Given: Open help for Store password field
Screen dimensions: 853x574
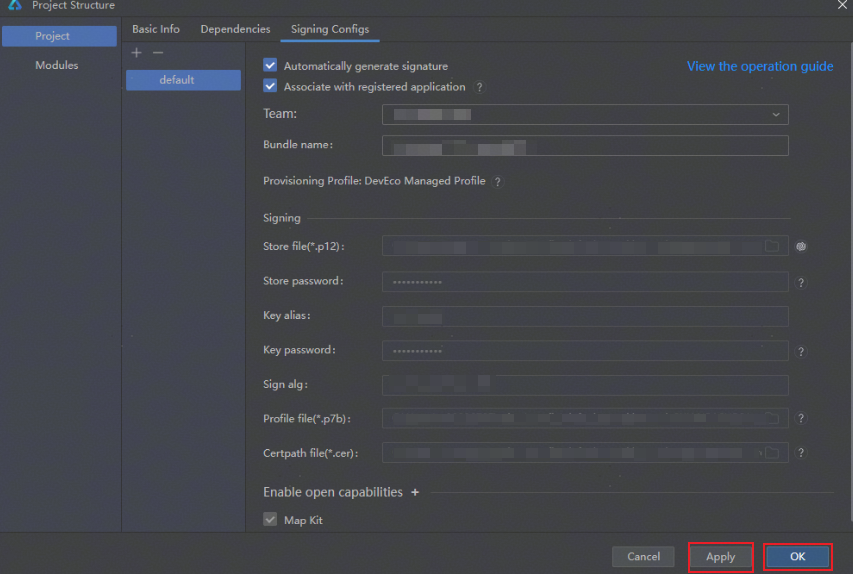Looking at the screenshot, I should click(801, 283).
